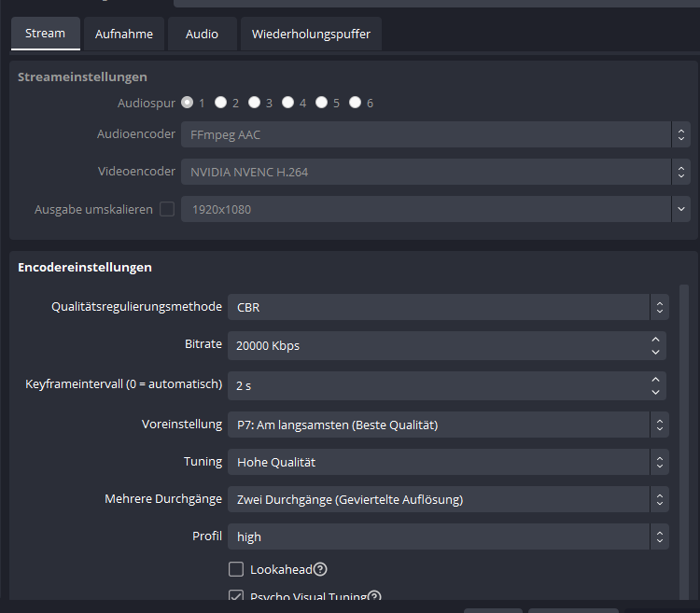Decrease Keyframeintervall with the down arrow
Screen dimensions: 700x613
pos(657,390)
